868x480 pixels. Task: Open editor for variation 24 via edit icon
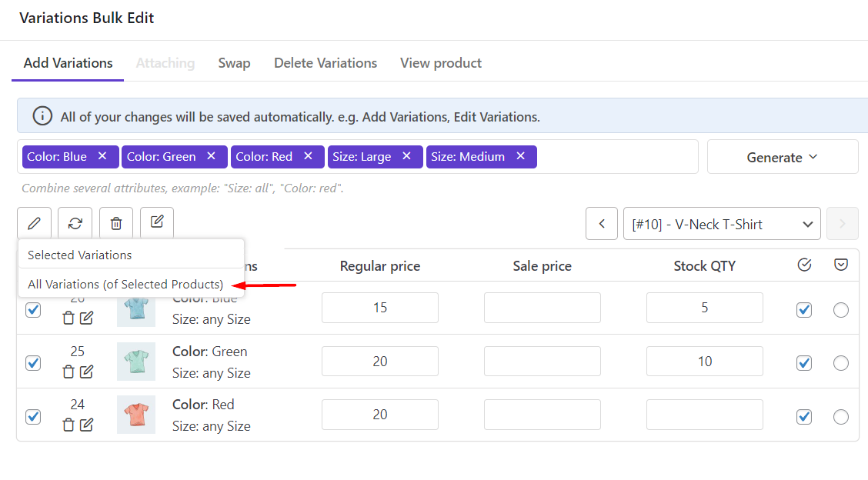point(87,425)
